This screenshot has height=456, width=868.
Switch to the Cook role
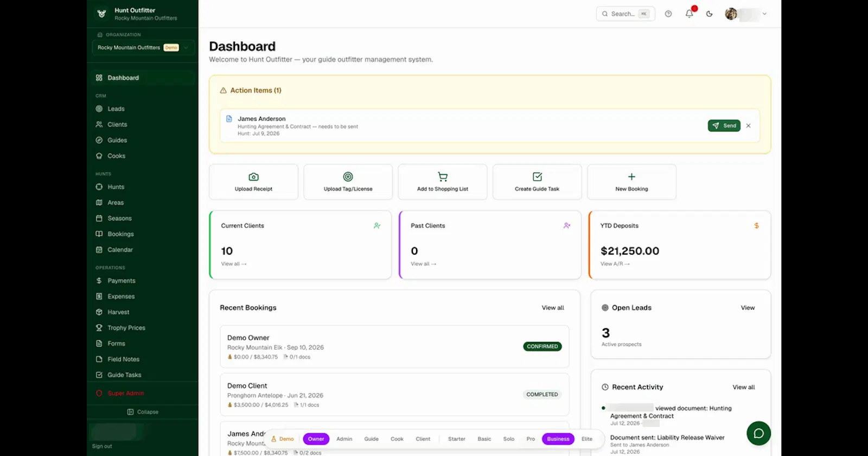[397, 439]
